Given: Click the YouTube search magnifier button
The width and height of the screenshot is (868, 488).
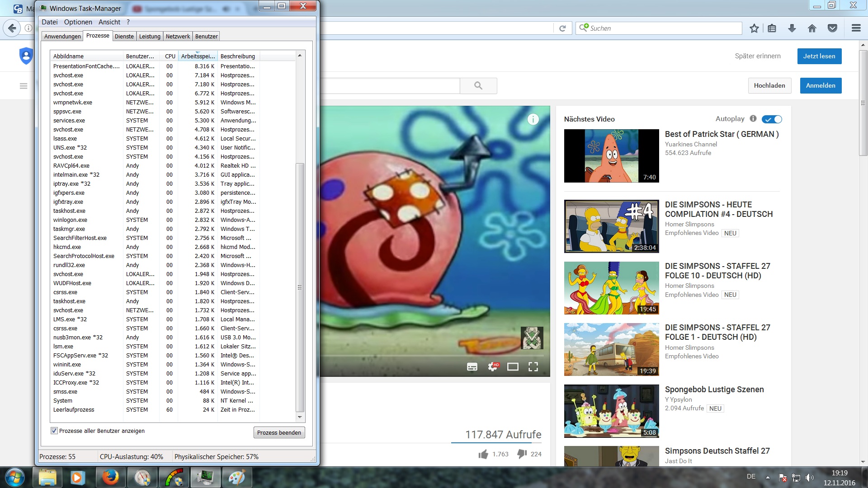Looking at the screenshot, I should tap(478, 85).
